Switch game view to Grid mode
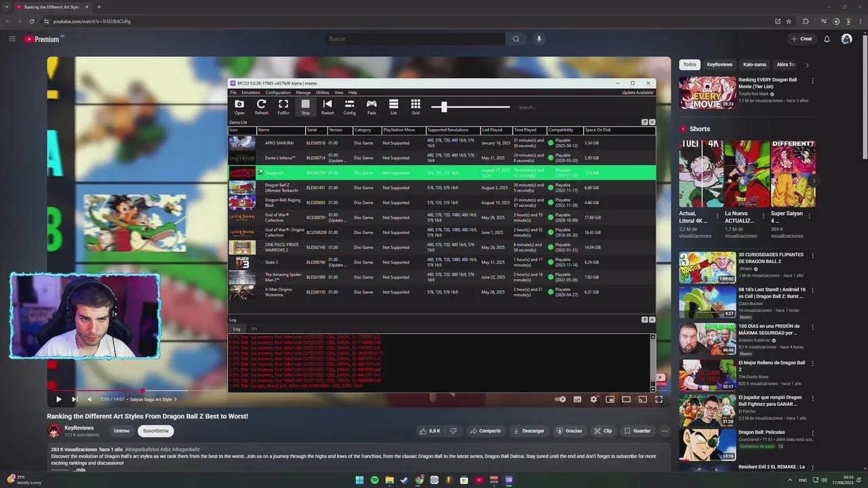The width and height of the screenshot is (868, 488). pos(416,106)
